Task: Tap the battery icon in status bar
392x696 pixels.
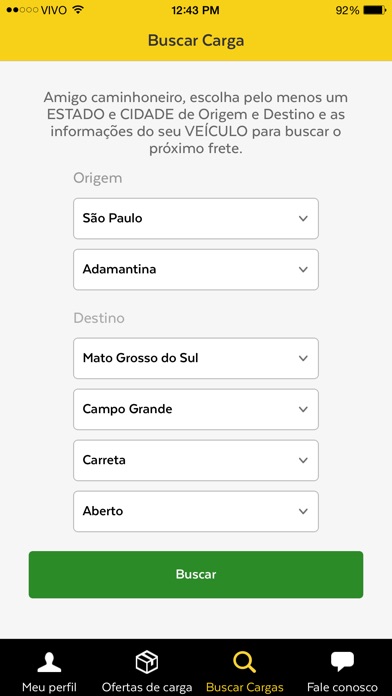Action: click(x=374, y=10)
